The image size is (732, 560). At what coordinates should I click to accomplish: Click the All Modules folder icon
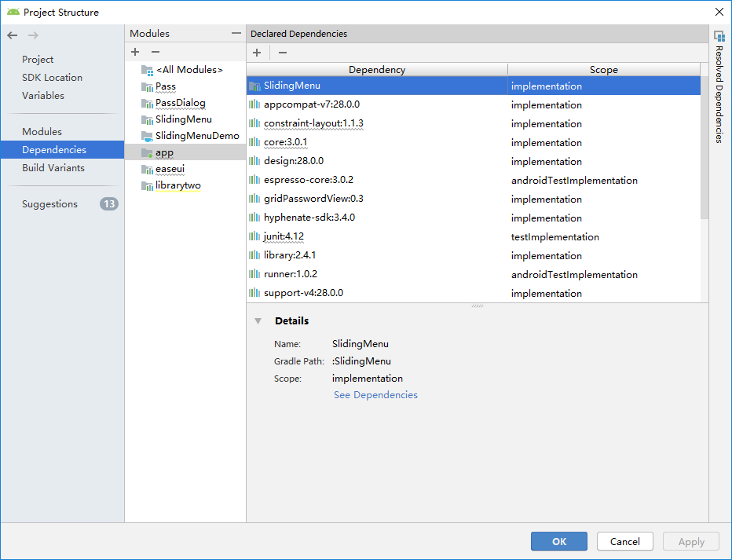(x=147, y=71)
